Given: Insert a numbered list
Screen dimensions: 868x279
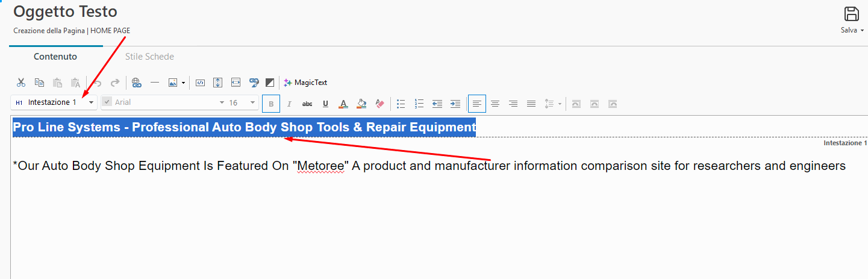Looking at the screenshot, I should 419,104.
